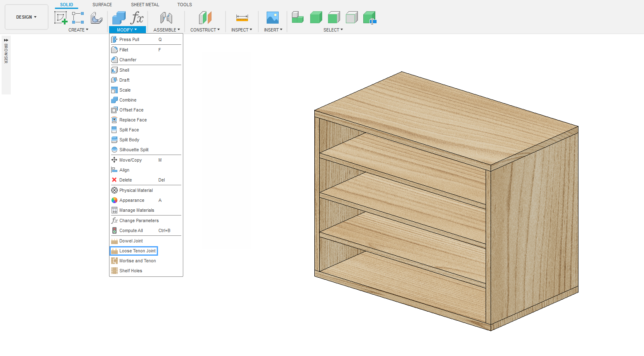Click the blue boxes icon above MODIFY

119,18
